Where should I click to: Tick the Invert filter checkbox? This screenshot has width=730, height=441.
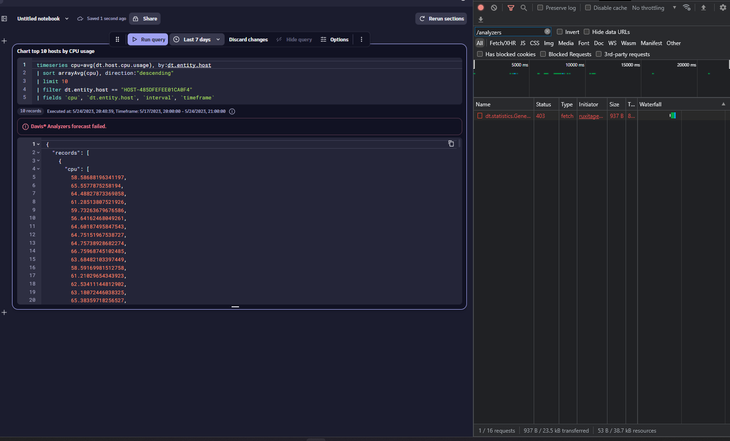click(x=560, y=32)
